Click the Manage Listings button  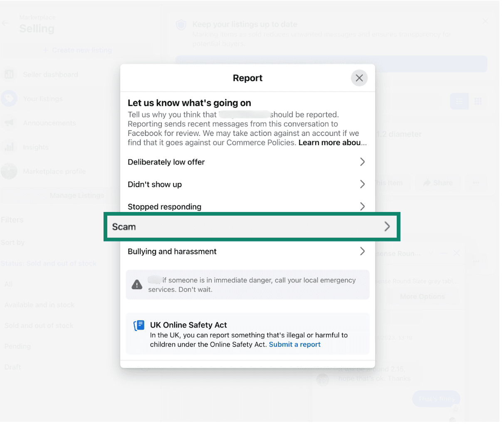77,195
